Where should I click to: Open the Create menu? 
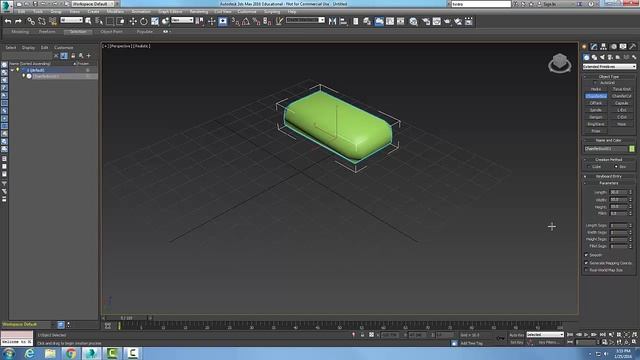[93, 12]
